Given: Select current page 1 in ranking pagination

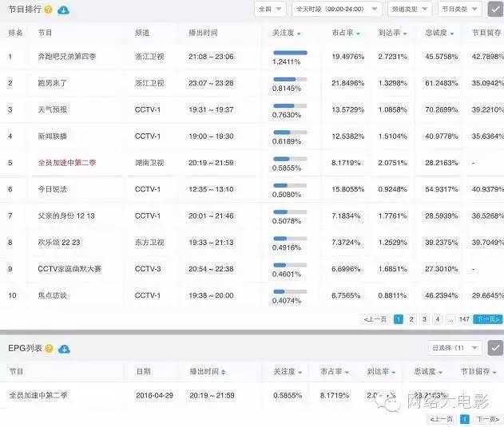Looking at the screenshot, I should [399, 319].
